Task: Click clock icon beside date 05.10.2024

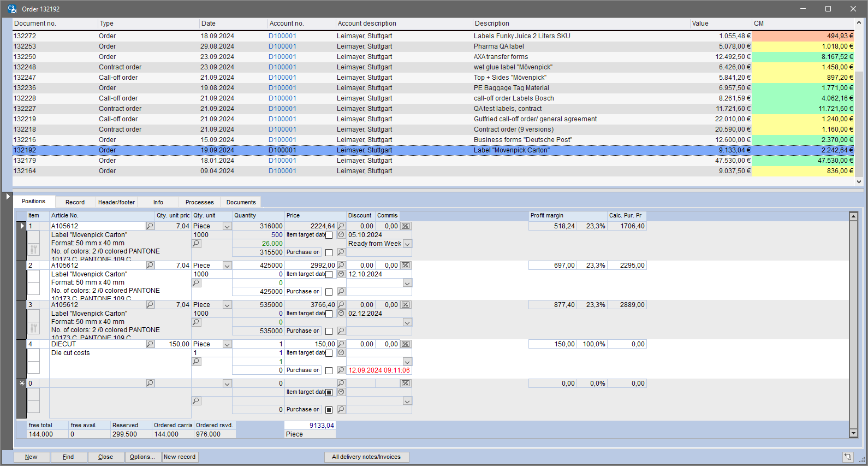Action: (x=341, y=235)
